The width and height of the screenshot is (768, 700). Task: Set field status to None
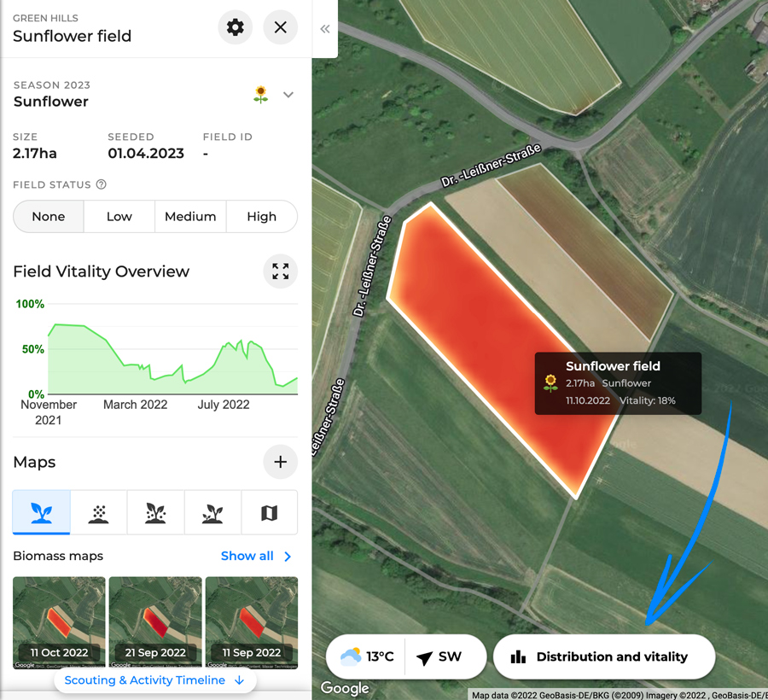49,217
